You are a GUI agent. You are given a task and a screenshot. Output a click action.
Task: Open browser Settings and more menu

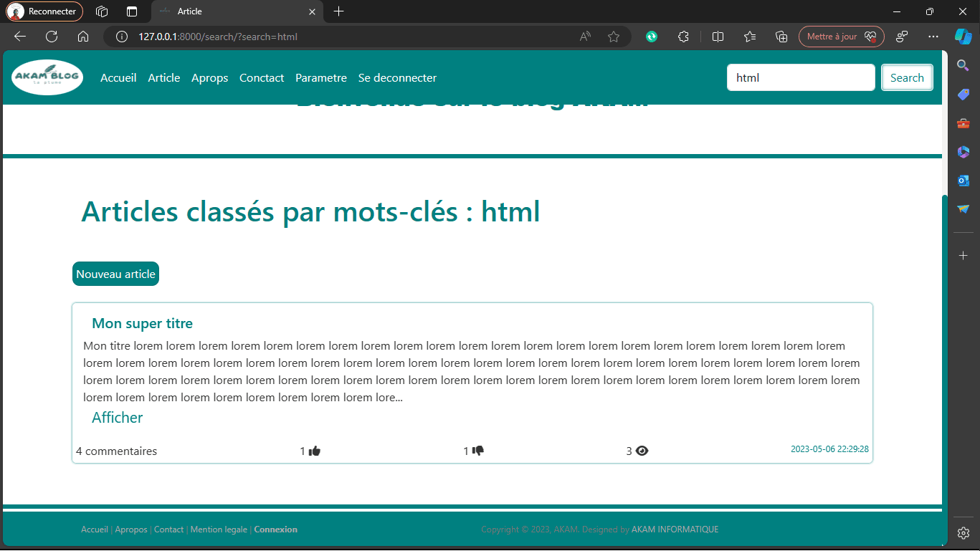(933, 37)
